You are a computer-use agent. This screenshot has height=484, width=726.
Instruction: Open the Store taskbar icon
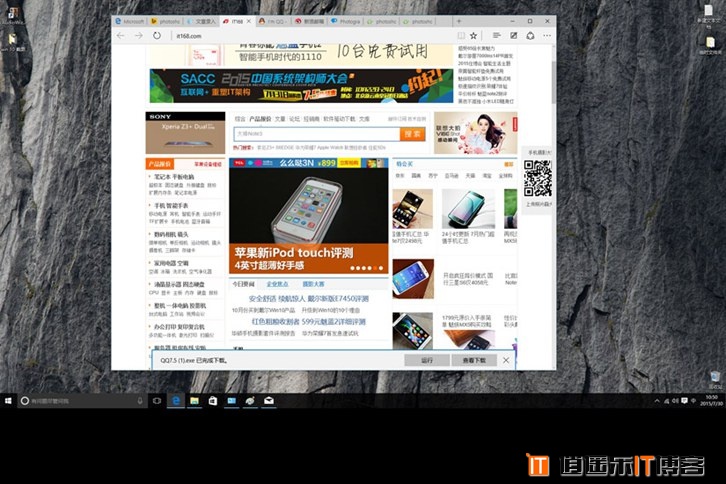[x=213, y=401]
